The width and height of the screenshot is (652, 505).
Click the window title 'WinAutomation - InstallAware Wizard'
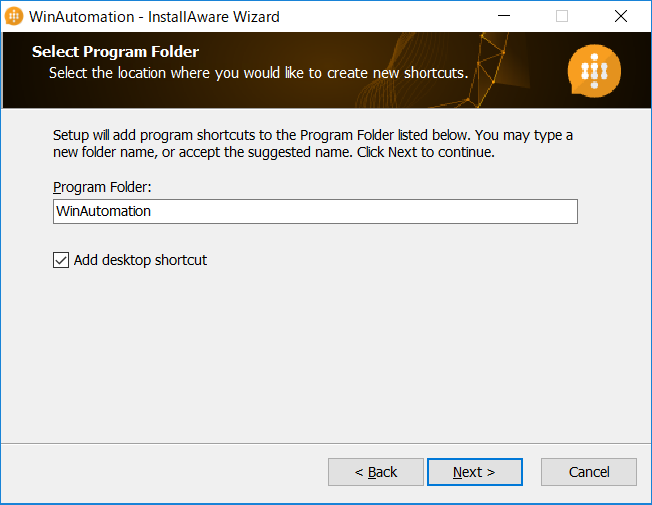(154, 17)
